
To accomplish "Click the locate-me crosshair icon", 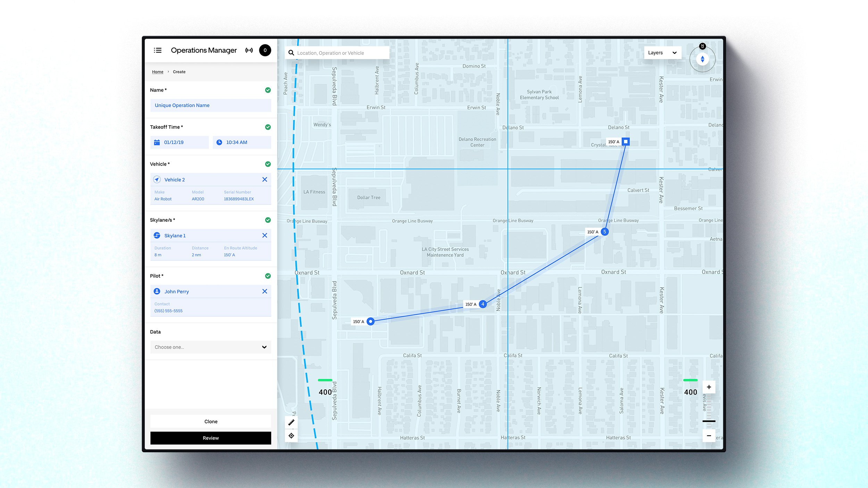I will coord(291,436).
